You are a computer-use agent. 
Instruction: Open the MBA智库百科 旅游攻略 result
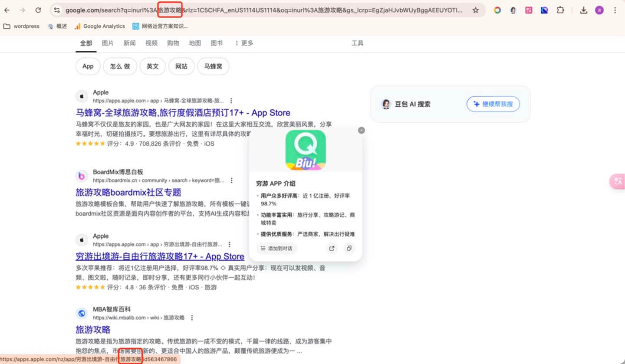point(93,330)
